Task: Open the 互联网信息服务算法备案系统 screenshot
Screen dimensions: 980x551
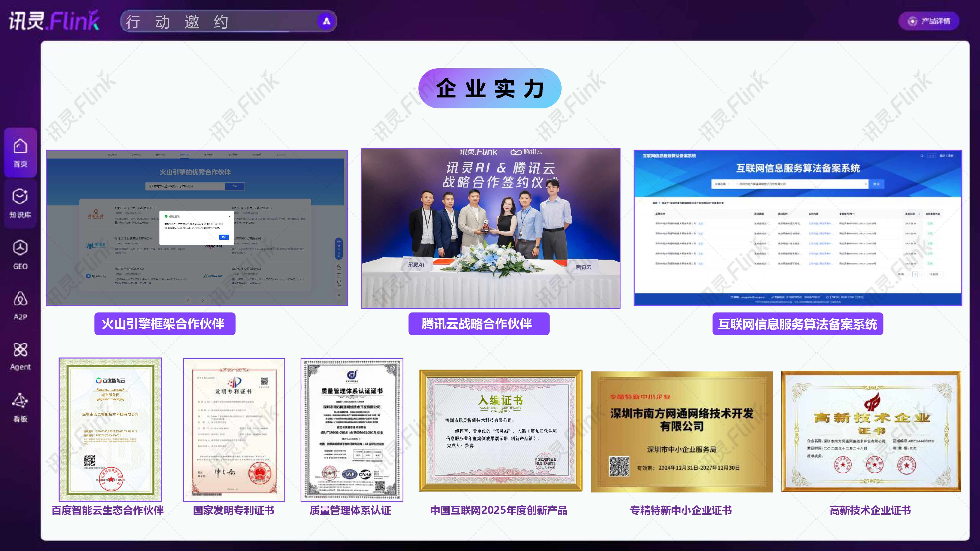Action: tap(798, 228)
